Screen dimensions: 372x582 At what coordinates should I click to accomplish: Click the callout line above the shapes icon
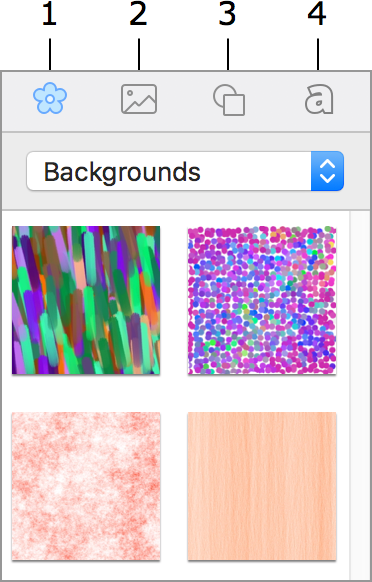[228, 55]
